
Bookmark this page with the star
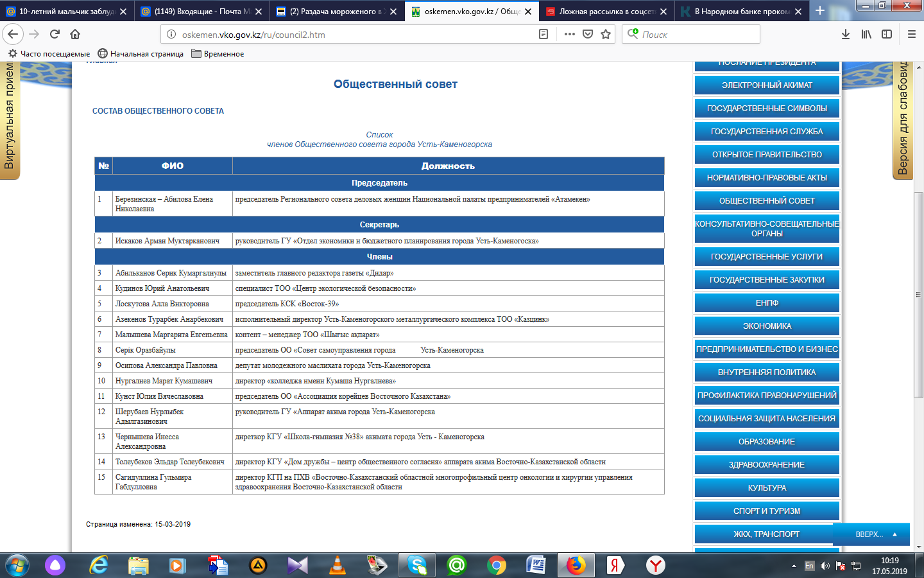(x=605, y=34)
